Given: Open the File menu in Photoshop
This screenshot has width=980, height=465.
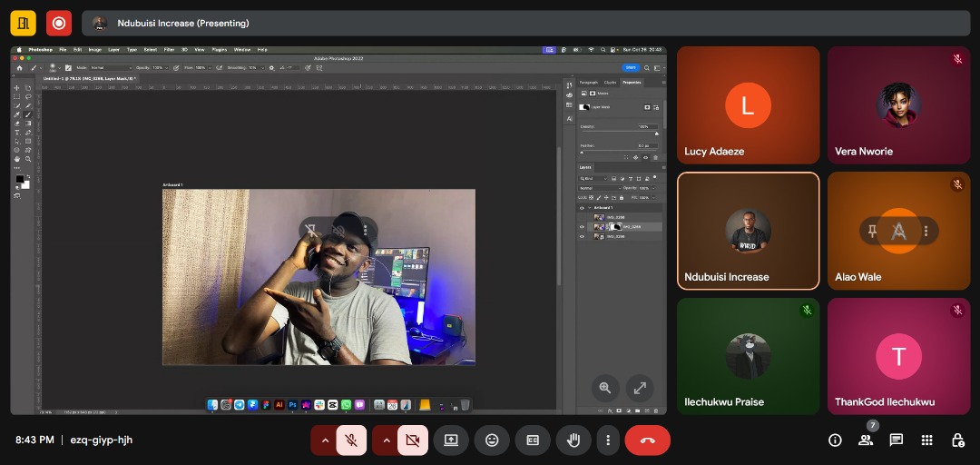Looking at the screenshot, I should (x=64, y=49).
